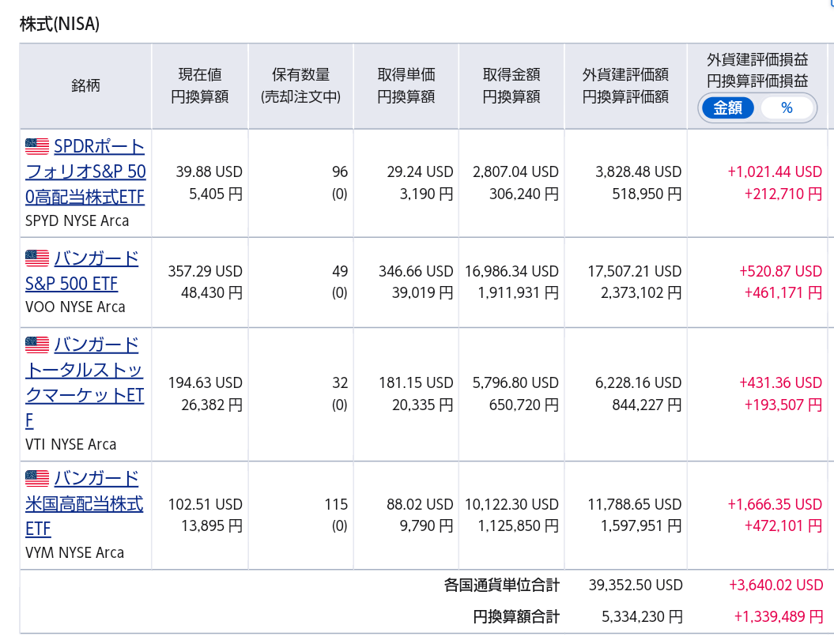
Task: Click acquisition amount 2,807.04 USD
Action: pyautogui.click(x=516, y=171)
